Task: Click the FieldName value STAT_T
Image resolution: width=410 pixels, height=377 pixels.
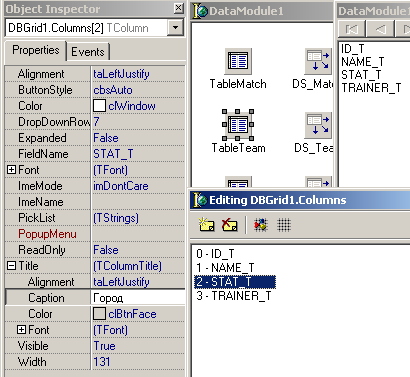Action: 113,154
